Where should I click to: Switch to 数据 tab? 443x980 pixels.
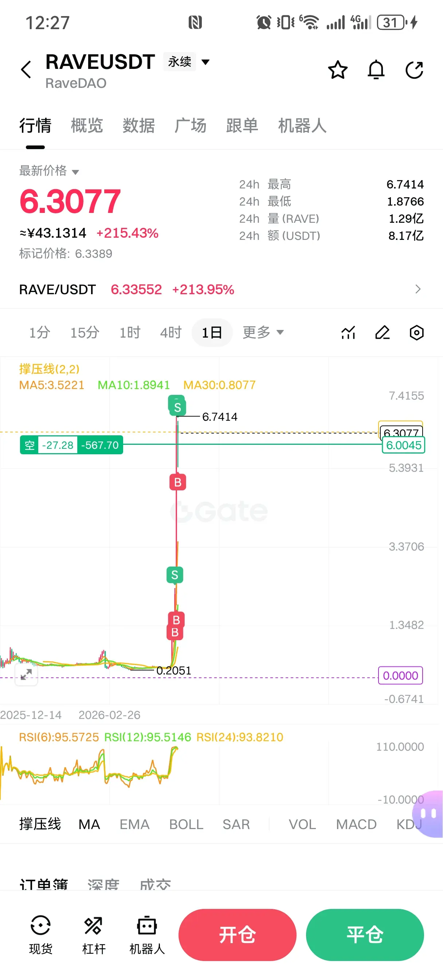pos(139,125)
